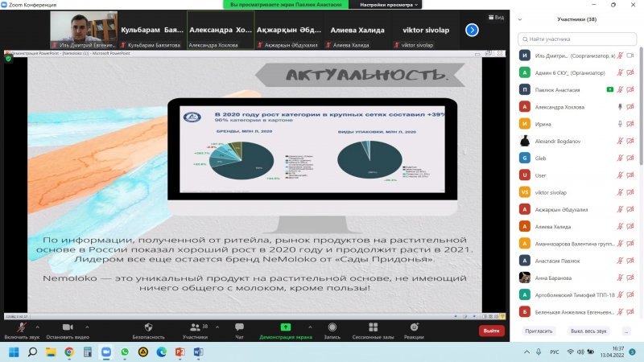Viewport: 644px width, 362px height.
Task: Open the Вид view menu
Action: click(496, 17)
